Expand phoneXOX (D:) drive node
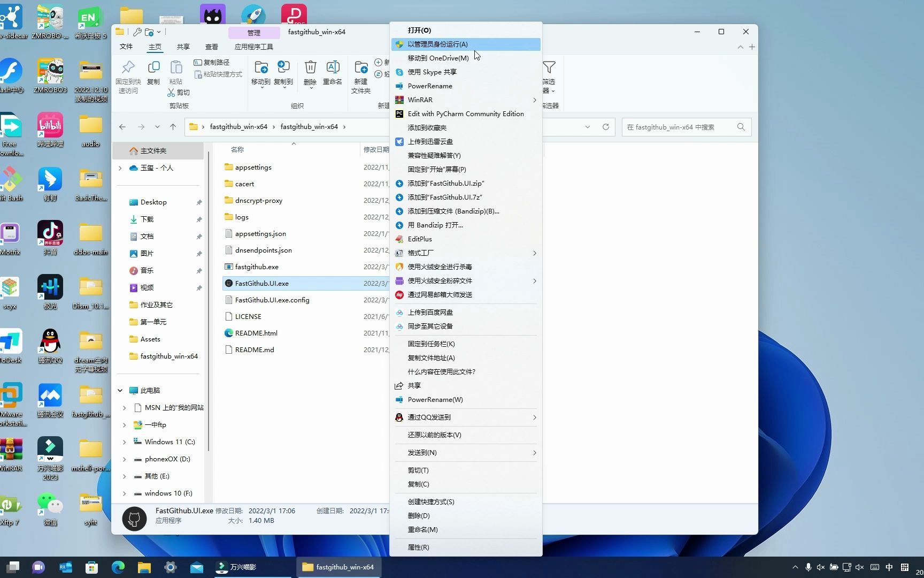This screenshot has width=924, height=578. (x=125, y=459)
